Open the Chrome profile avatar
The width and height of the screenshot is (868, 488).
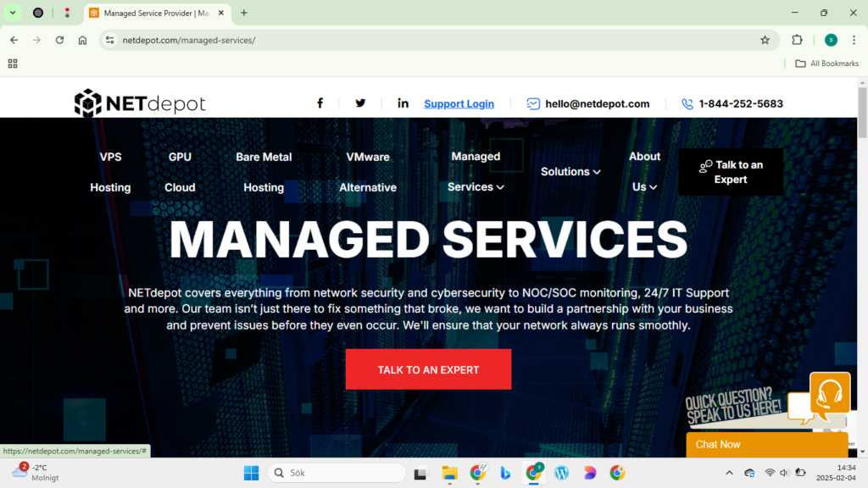831,40
